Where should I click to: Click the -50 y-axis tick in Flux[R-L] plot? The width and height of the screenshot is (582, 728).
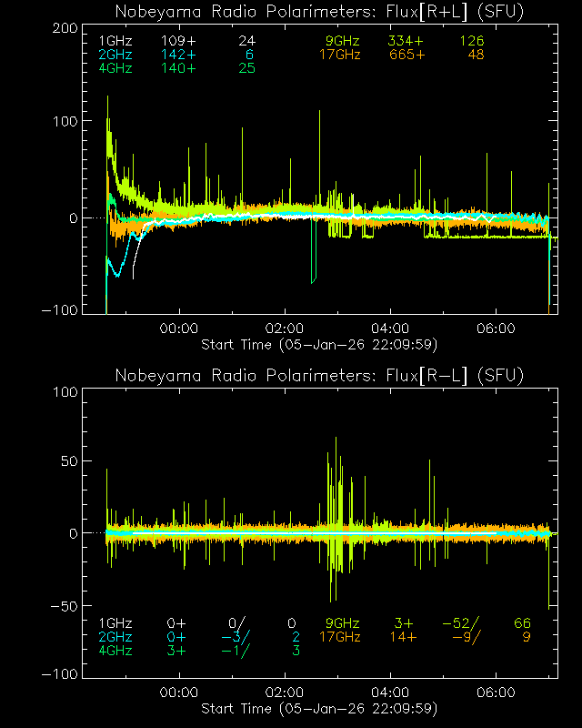pyautogui.click(x=62, y=605)
